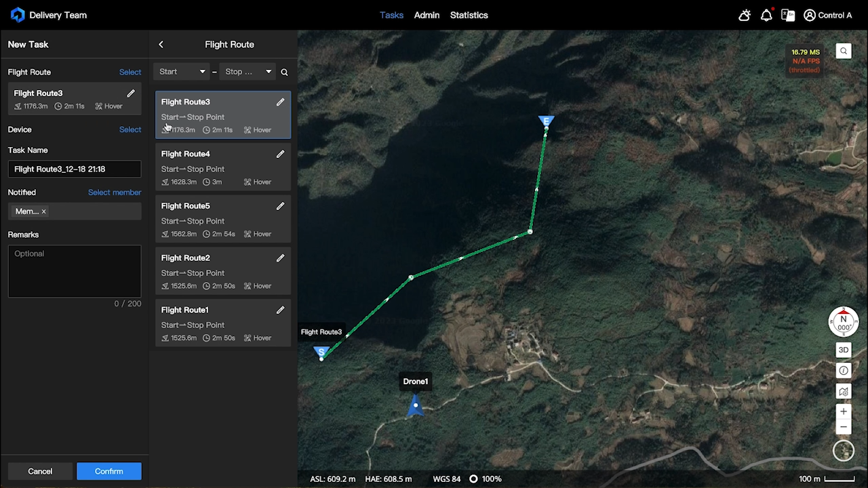868x488 pixels.
Task: Click the map layers icon
Action: [x=844, y=392]
